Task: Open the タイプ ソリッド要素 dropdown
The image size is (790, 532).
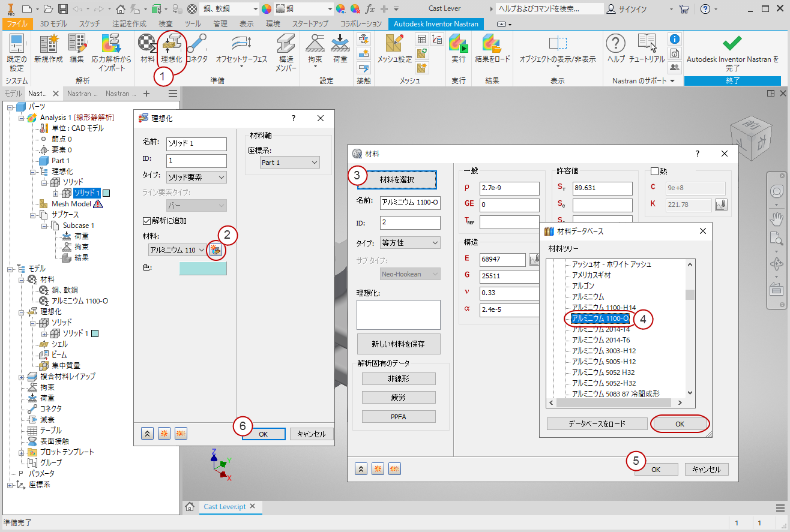Action: tap(196, 177)
